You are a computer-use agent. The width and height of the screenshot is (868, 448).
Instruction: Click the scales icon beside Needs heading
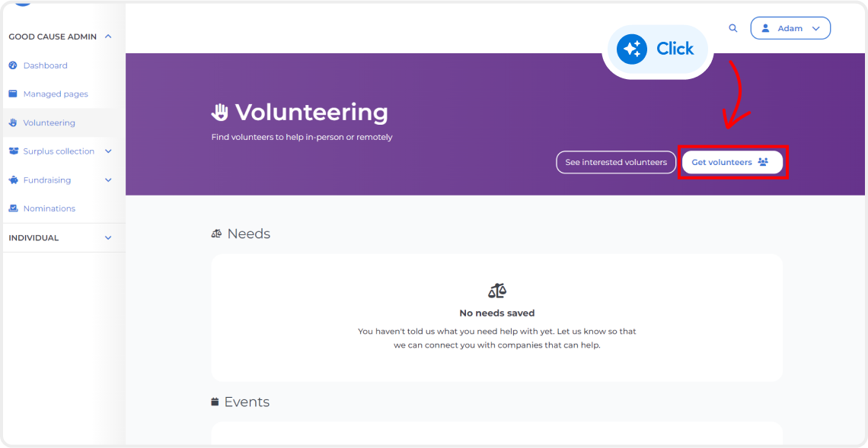click(x=216, y=233)
